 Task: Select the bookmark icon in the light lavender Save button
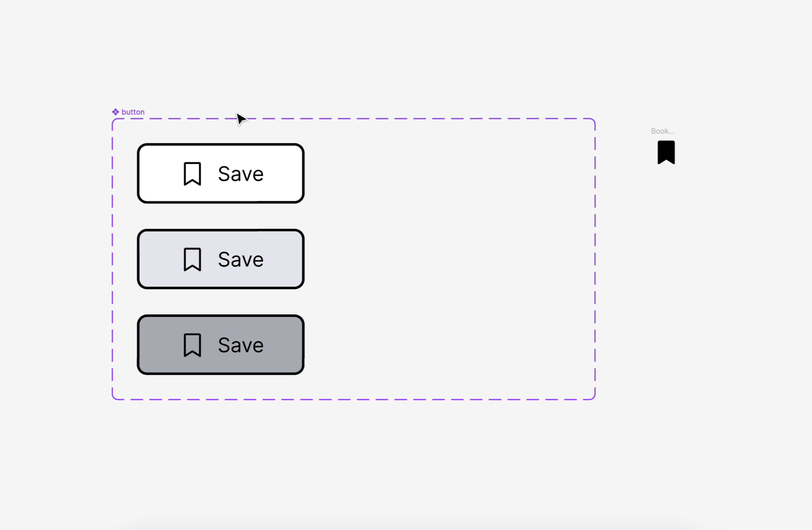(x=192, y=259)
